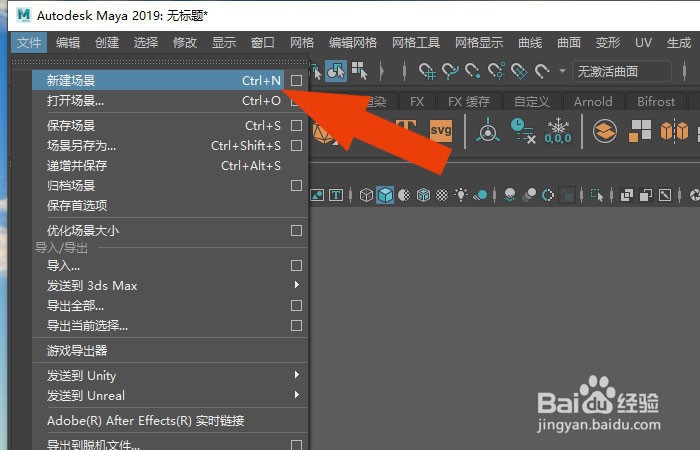This screenshot has width=700, height=450.
Task: Open the 网格工具 menu
Action: click(416, 43)
